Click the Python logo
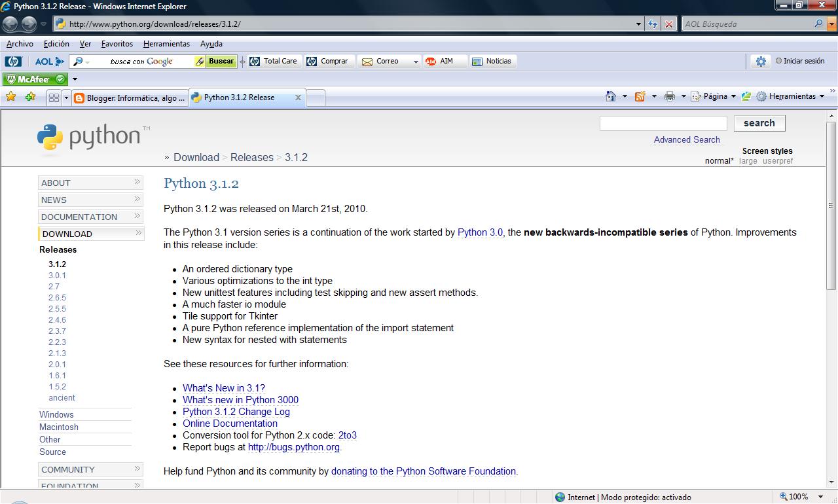The width and height of the screenshot is (838, 504). tap(92, 137)
